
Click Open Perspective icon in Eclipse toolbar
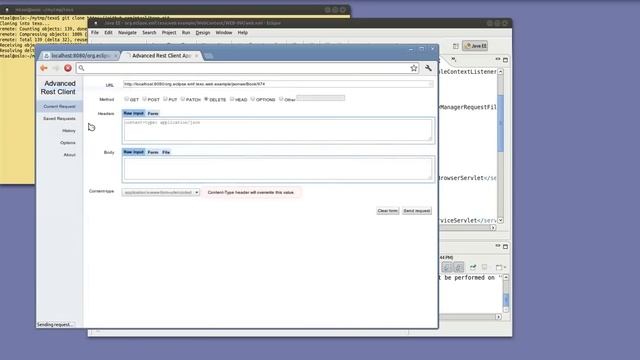(456, 46)
